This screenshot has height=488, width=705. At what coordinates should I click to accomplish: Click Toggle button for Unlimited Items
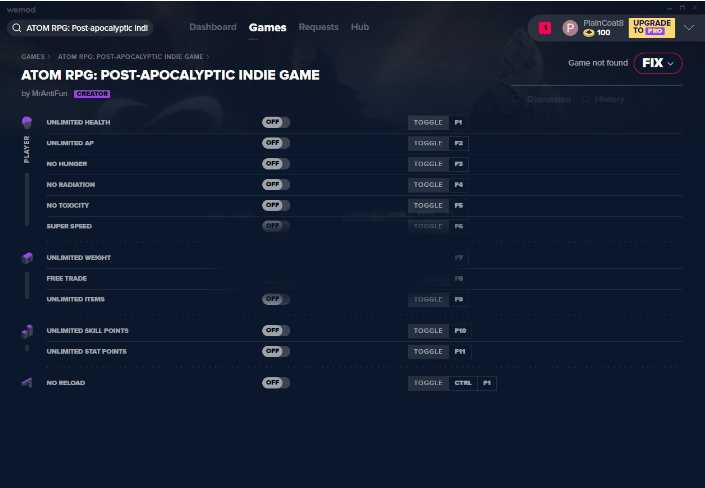(428, 299)
